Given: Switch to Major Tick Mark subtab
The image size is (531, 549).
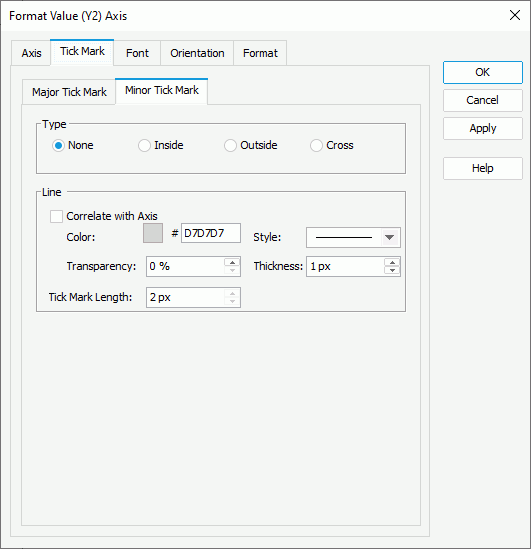Looking at the screenshot, I should click(69, 92).
